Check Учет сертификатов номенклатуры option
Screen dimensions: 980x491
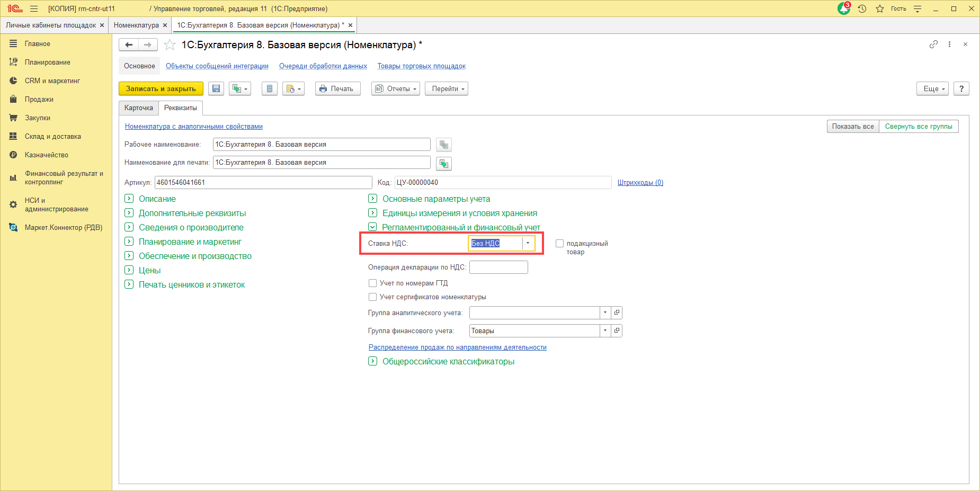pyautogui.click(x=373, y=297)
